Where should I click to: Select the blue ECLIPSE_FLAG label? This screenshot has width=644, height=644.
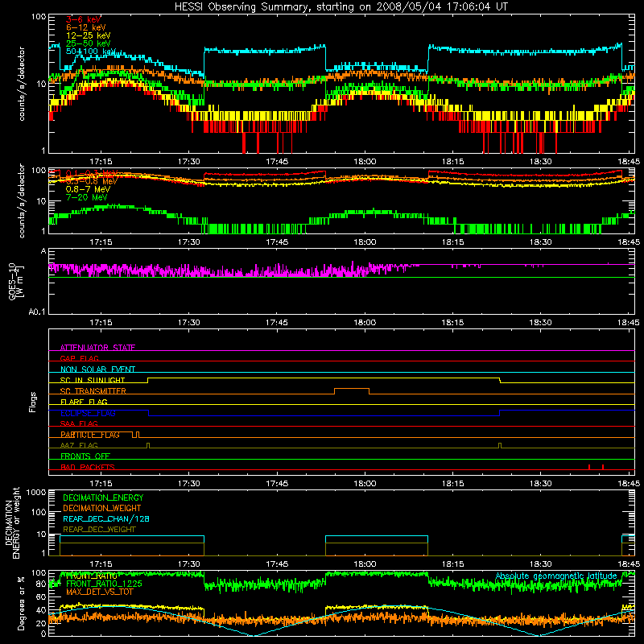88,413
